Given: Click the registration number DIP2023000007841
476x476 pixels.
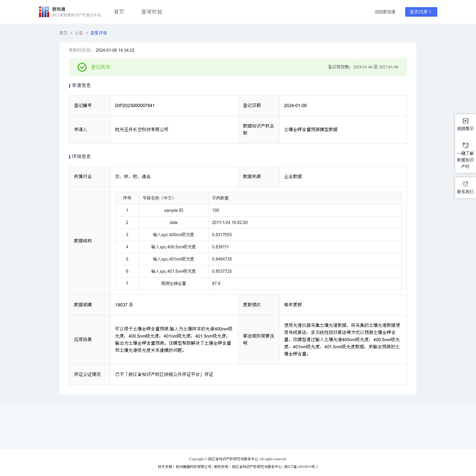Looking at the screenshot, I should 135,106.
